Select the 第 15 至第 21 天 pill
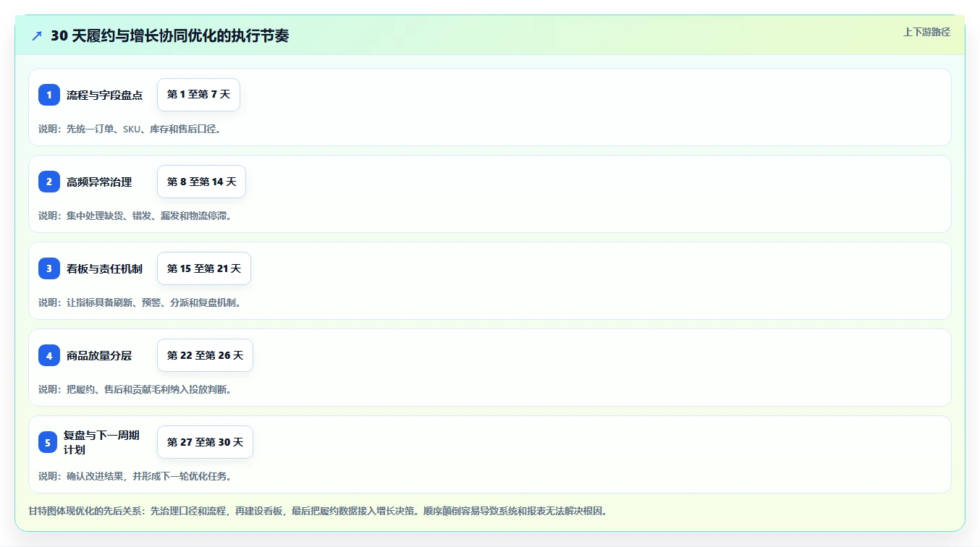The image size is (980, 547). tap(204, 268)
